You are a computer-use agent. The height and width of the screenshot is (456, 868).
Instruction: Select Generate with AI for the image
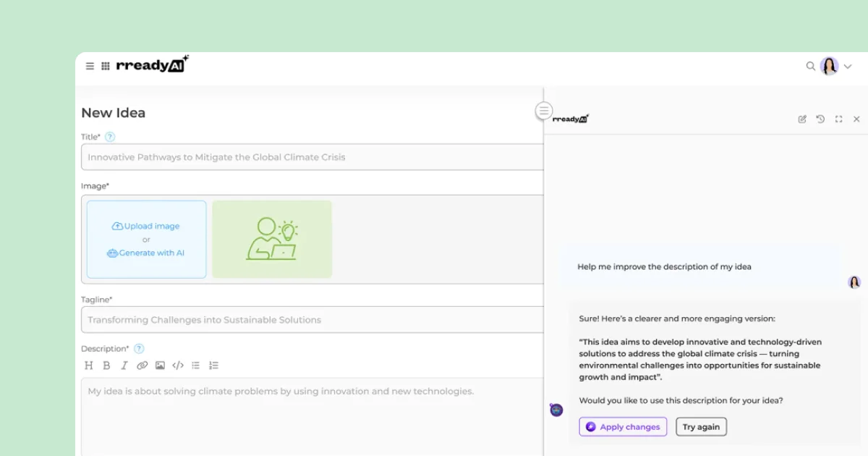(146, 253)
